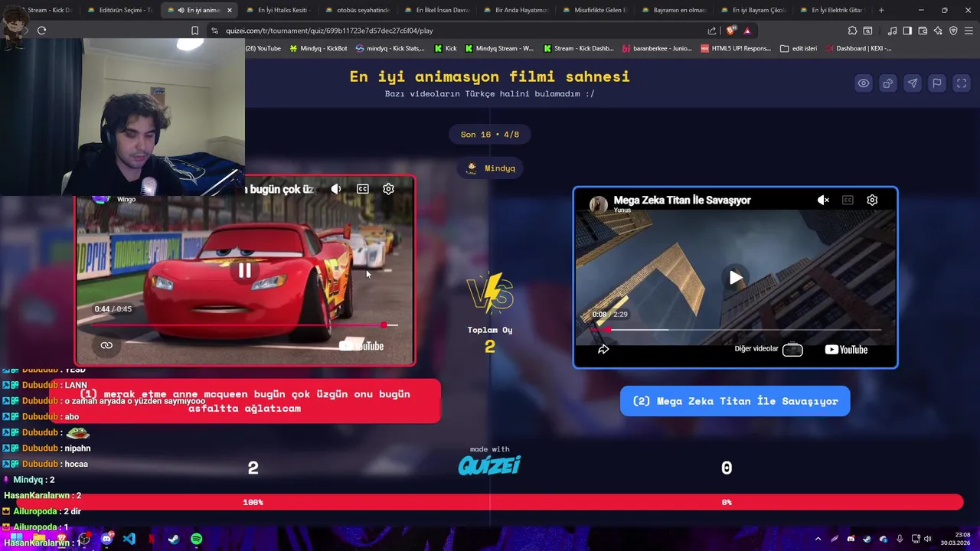
Task: Open the edit isleri bookmark folder
Action: [799, 48]
